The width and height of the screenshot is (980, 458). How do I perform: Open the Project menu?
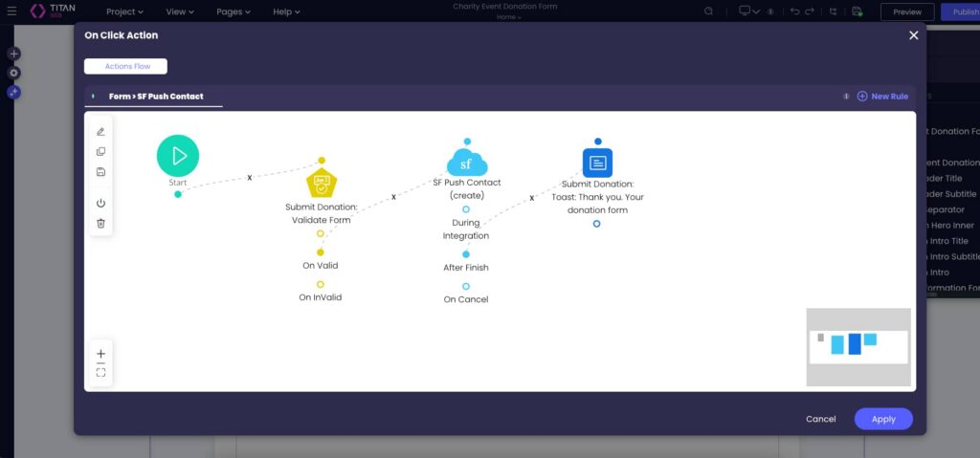point(124,11)
